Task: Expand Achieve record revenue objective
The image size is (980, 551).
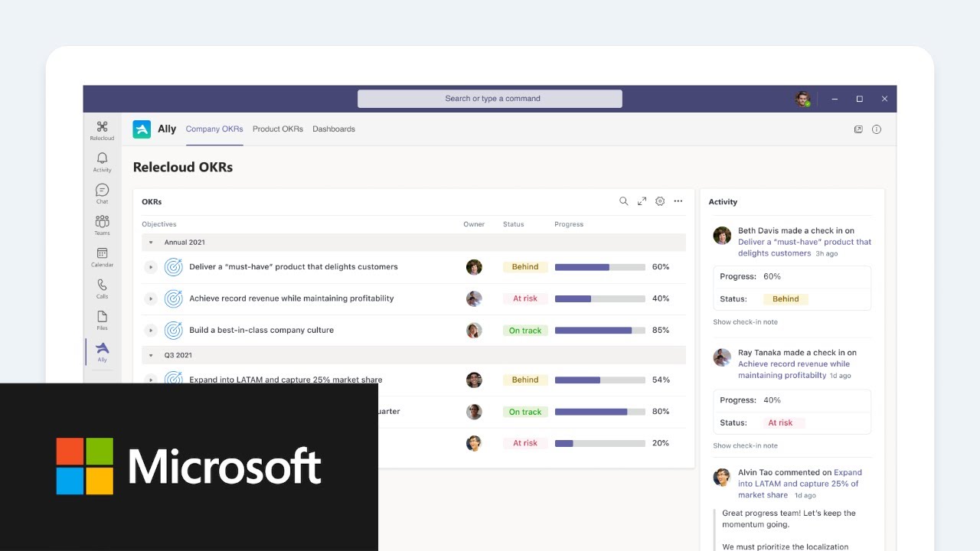Action: pyautogui.click(x=151, y=298)
